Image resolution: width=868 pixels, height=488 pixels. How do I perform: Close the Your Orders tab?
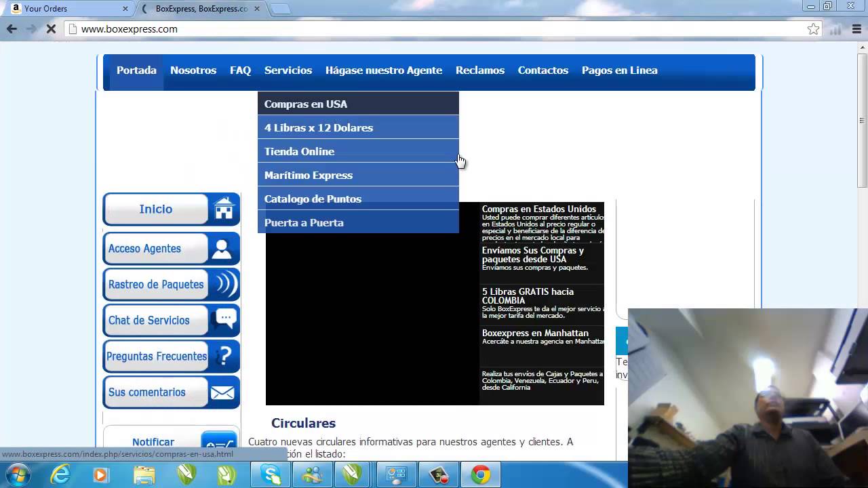pyautogui.click(x=125, y=9)
